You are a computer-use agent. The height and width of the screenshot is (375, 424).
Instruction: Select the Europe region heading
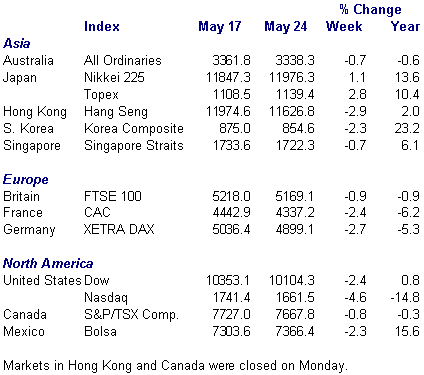click(x=26, y=180)
